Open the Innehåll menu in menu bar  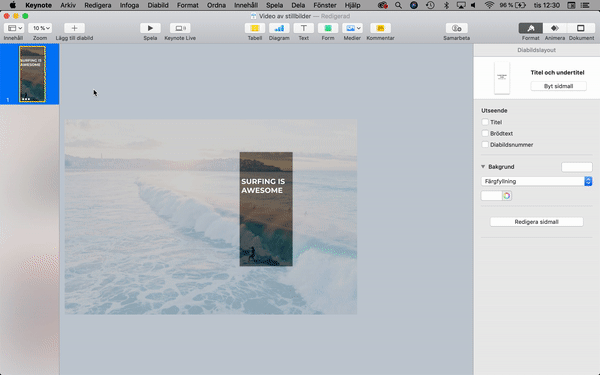click(246, 5)
